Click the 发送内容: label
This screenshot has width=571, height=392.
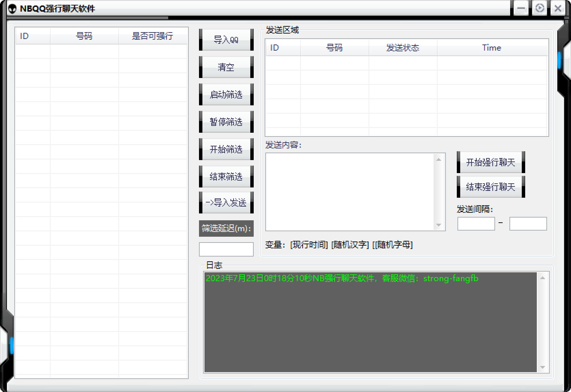[x=283, y=145]
